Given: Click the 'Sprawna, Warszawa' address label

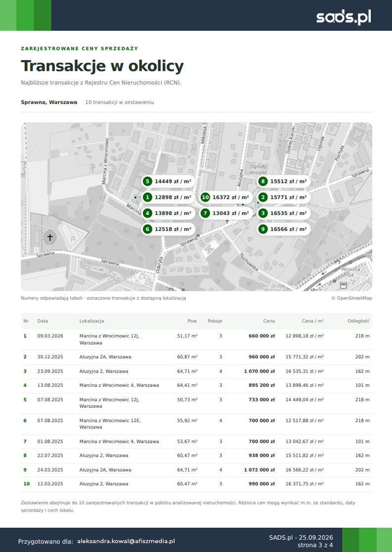Looking at the screenshot, I should pos(49,102).
